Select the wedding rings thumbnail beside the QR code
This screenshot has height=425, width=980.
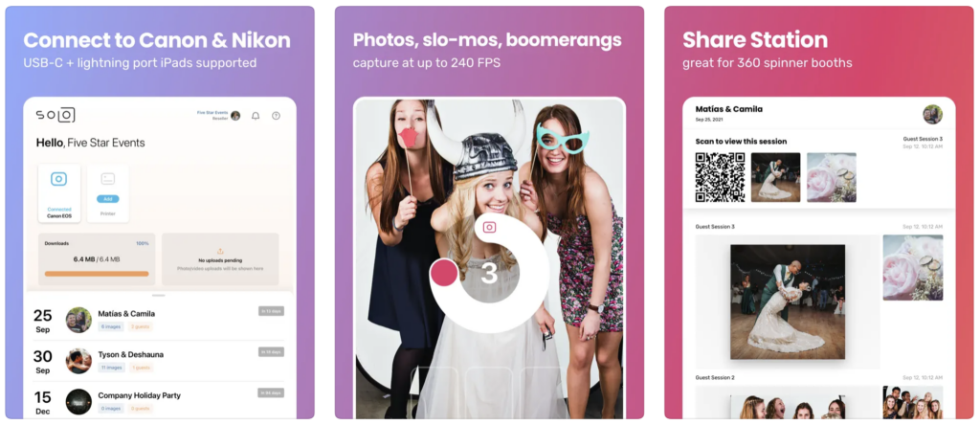[x=832, y=177]
